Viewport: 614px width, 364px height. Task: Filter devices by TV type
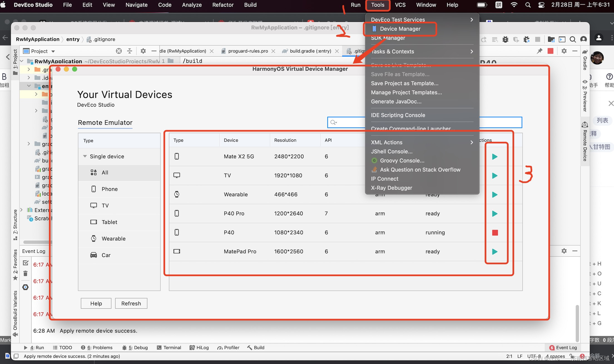[119, 206]
